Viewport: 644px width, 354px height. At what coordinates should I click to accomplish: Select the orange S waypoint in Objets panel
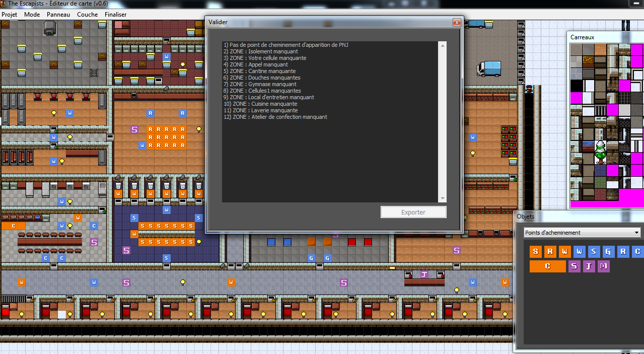coord(535,251)
